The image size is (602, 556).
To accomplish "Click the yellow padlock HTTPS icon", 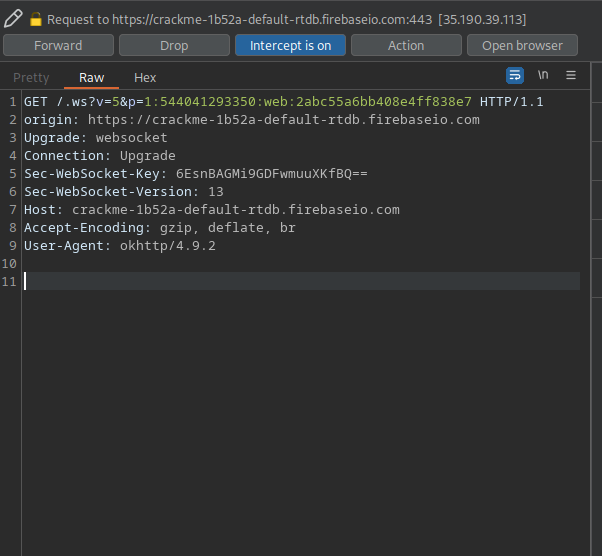I will (x=36, y=19).
